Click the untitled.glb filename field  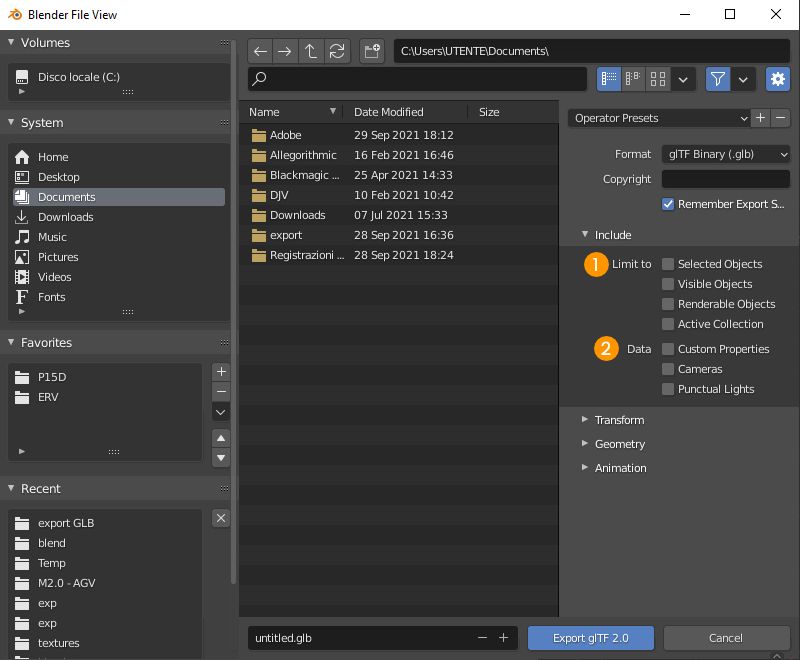360,638
